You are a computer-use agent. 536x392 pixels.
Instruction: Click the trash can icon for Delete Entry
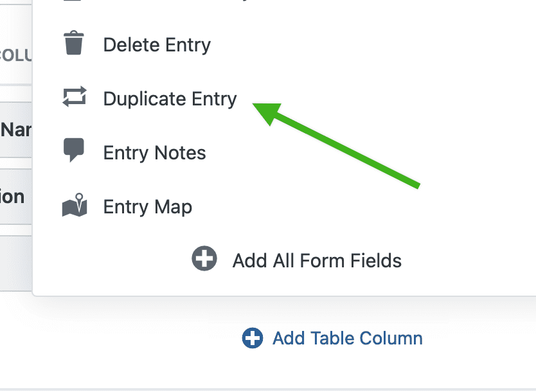coord(75,44)
